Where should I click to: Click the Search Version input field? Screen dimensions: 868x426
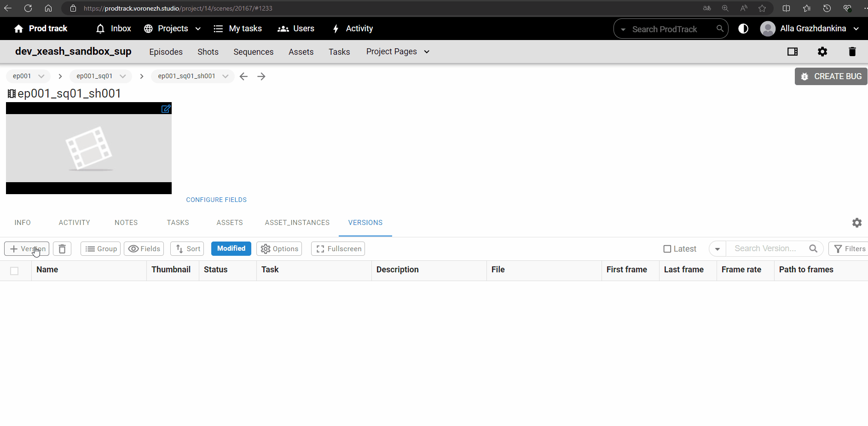[766, 248]
